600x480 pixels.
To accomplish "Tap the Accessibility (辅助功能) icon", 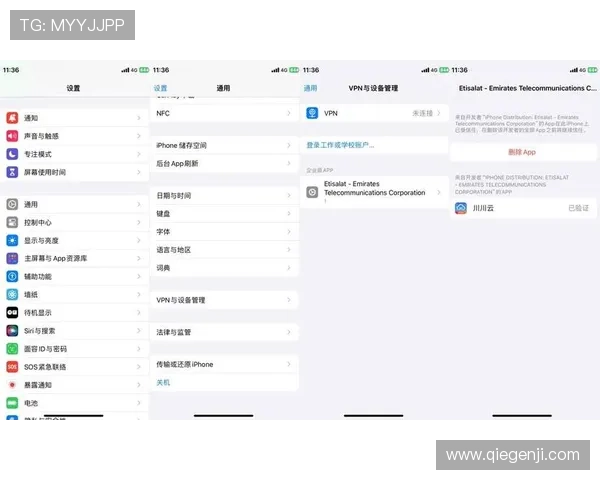I will [x=12, y=276].
